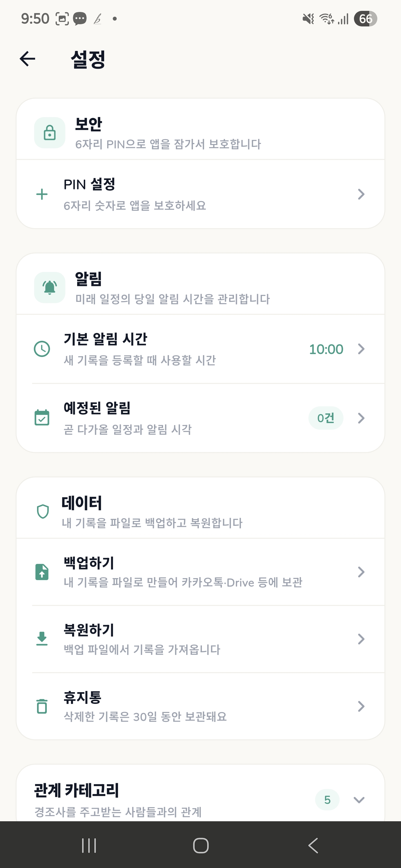The image size is (401, 868).
Task: Tap the download icon for 복원하기
Action: (42, 639)
